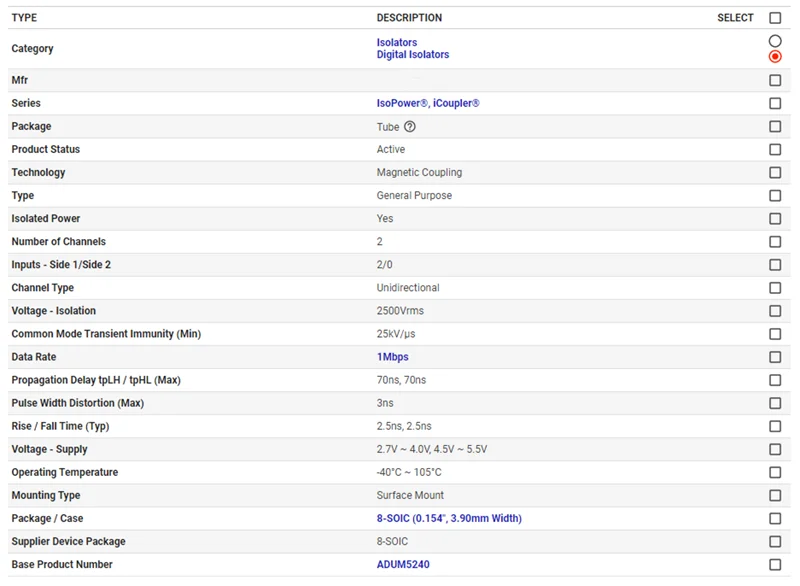Click the 70ns, 70ns propagation delay value

click(401, 380)
